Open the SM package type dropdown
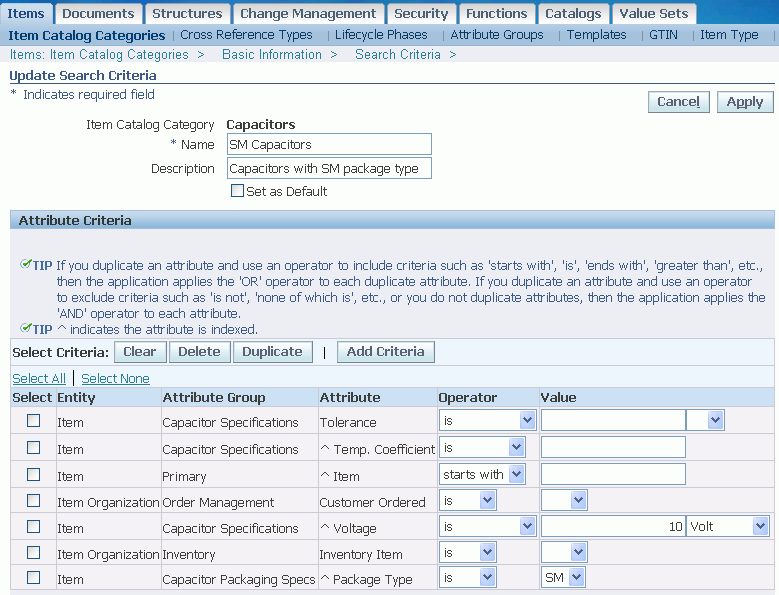779x595 pixels. click(x=563, y=578)
